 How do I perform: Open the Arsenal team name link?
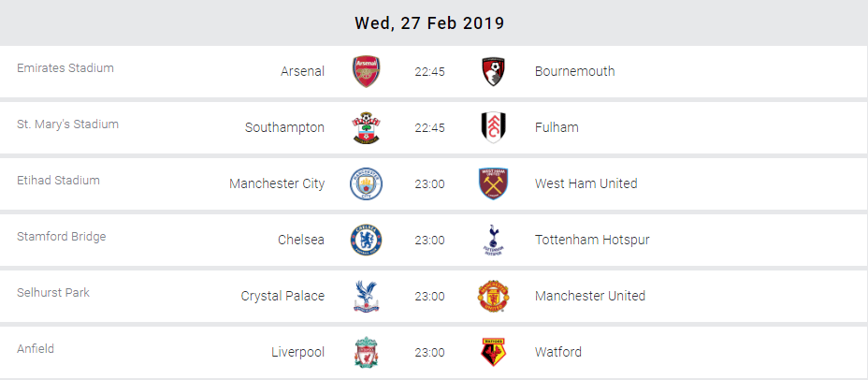click(x=302, y=71)
